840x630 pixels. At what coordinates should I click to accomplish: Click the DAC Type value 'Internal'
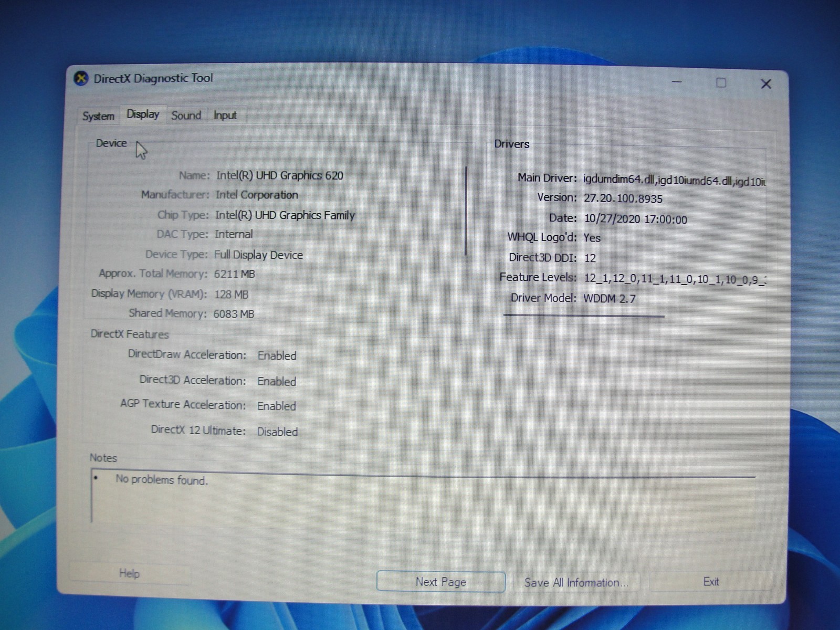234,234
